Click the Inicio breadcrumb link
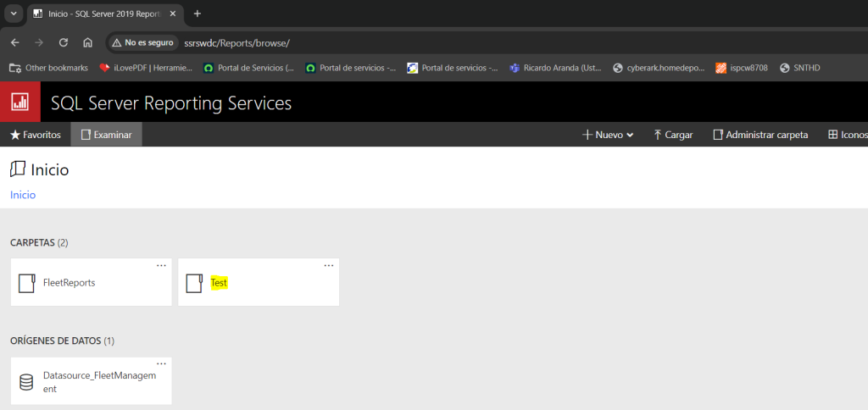This screenshot has height=410, width=868. (x=23, y=195)
